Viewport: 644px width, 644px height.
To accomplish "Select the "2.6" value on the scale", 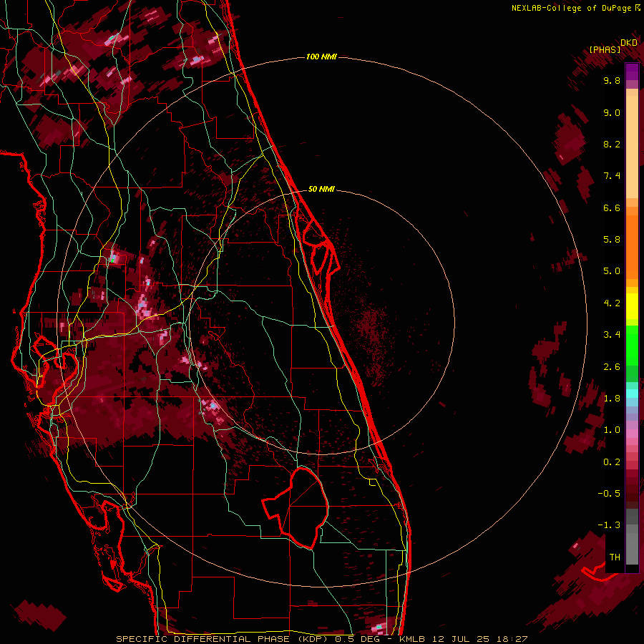I will [x=612, y=367].
